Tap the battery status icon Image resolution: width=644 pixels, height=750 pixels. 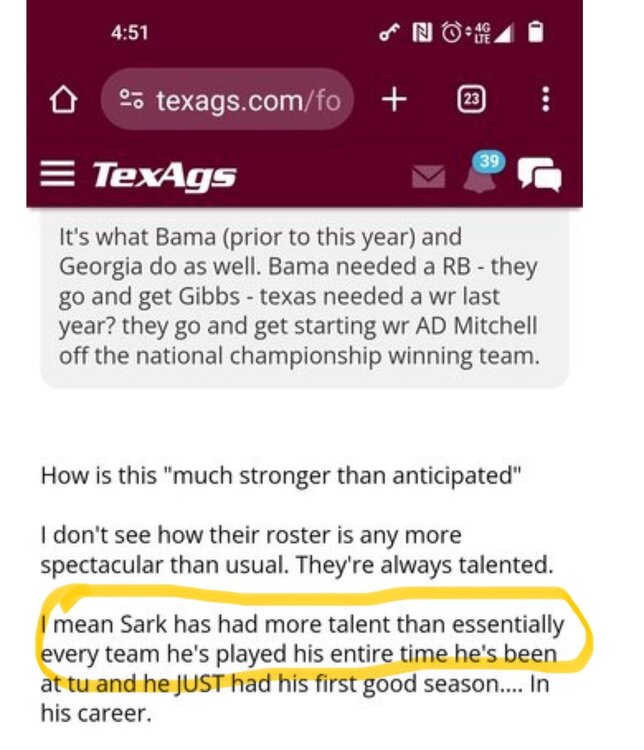pos(537,33)
